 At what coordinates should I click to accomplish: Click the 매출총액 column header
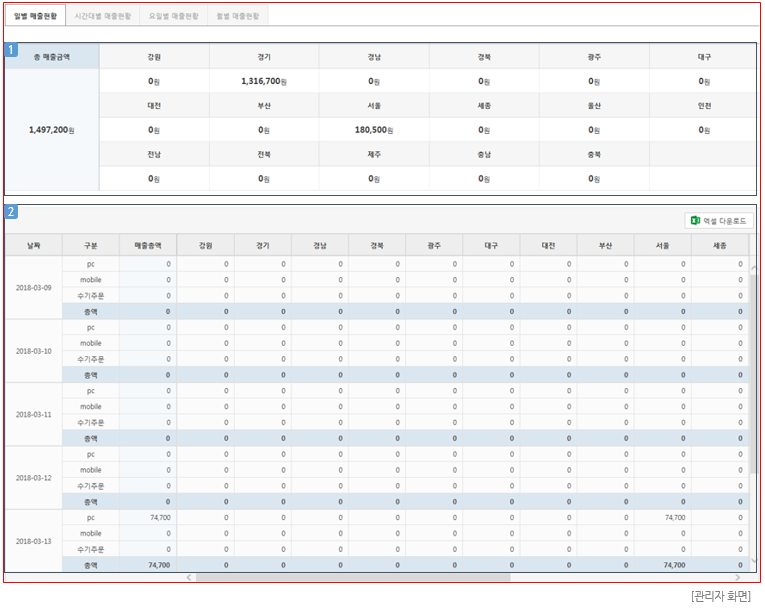[x=147, y=245]
